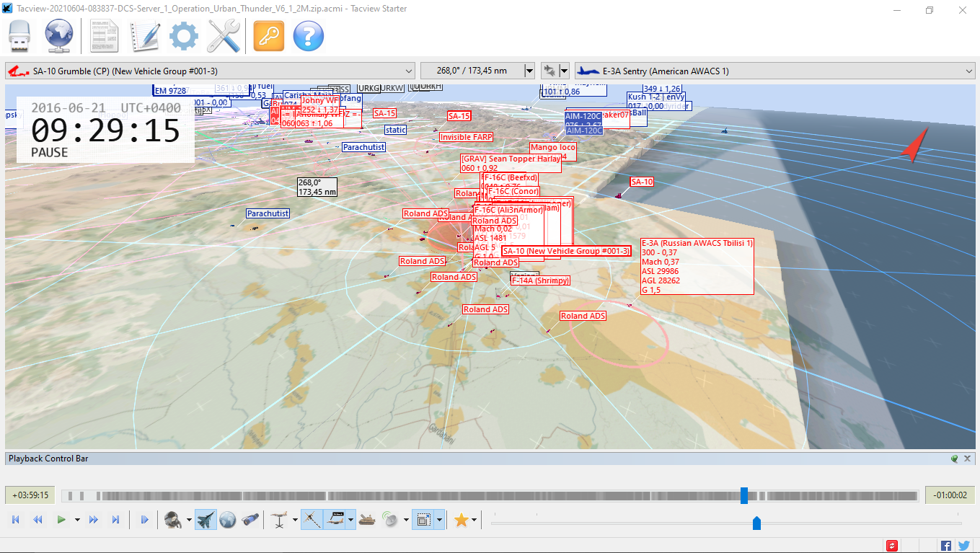
Task: Open the E-3A Sentry object selection dropdown
Action: 775,71
